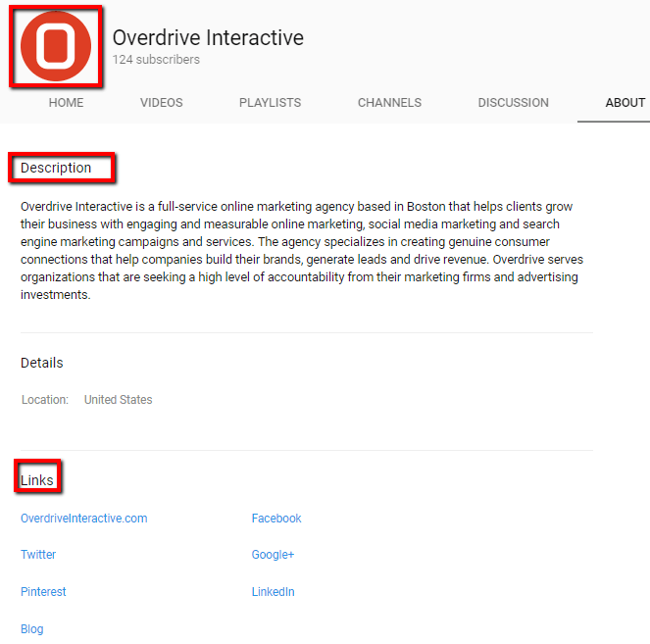The height and width of the screenshot is (644, 650).
Task: Open the Twitter link
Action: pos(38,555)
